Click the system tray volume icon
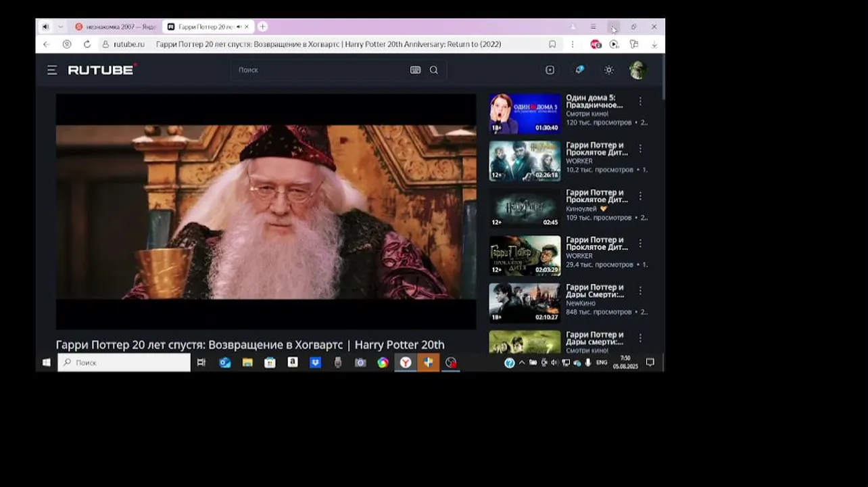868x487 pixels. click(x=554, y=363)
